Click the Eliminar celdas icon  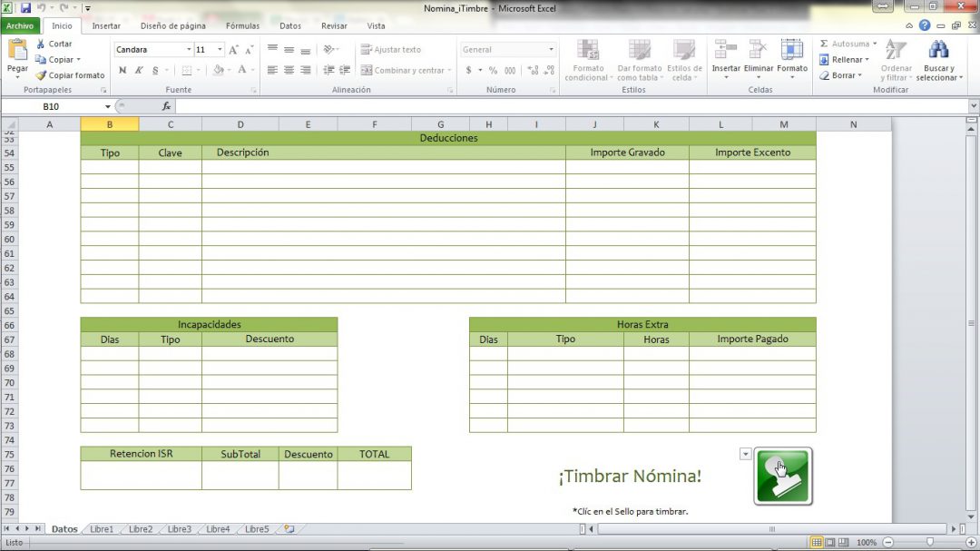click(x=759, y=51)
